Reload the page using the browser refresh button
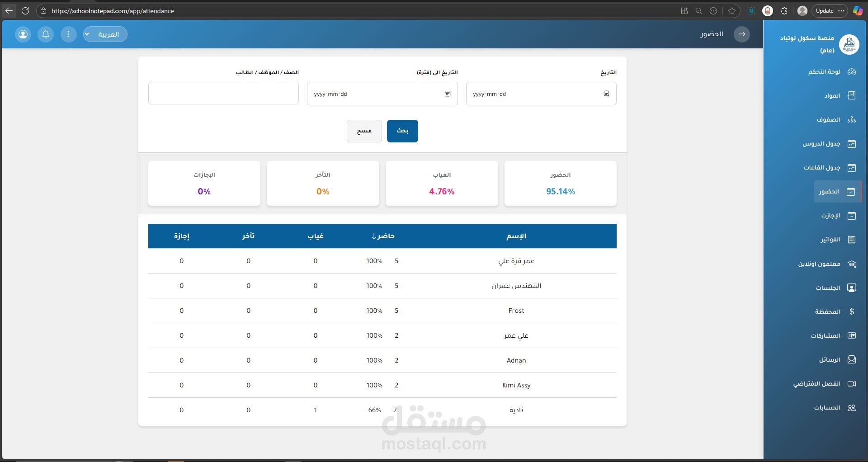Image resolution: width=868 pixels, height=462 pixels. point(25,11)
